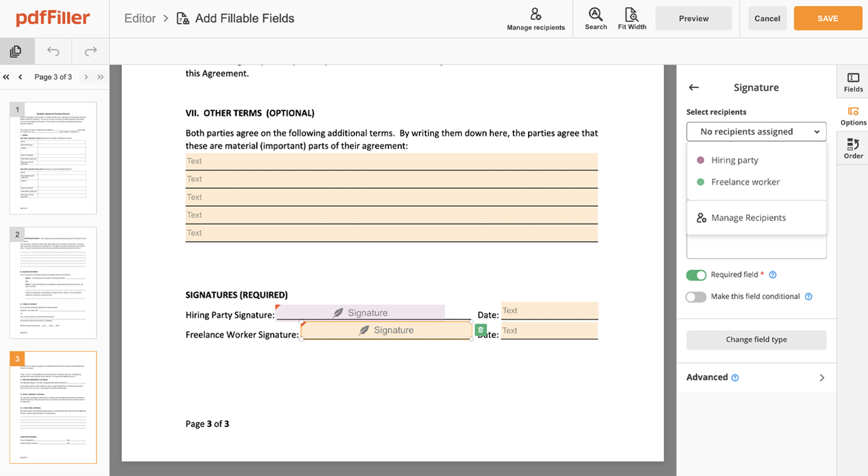Expand the Advanced section

[756, 377]
